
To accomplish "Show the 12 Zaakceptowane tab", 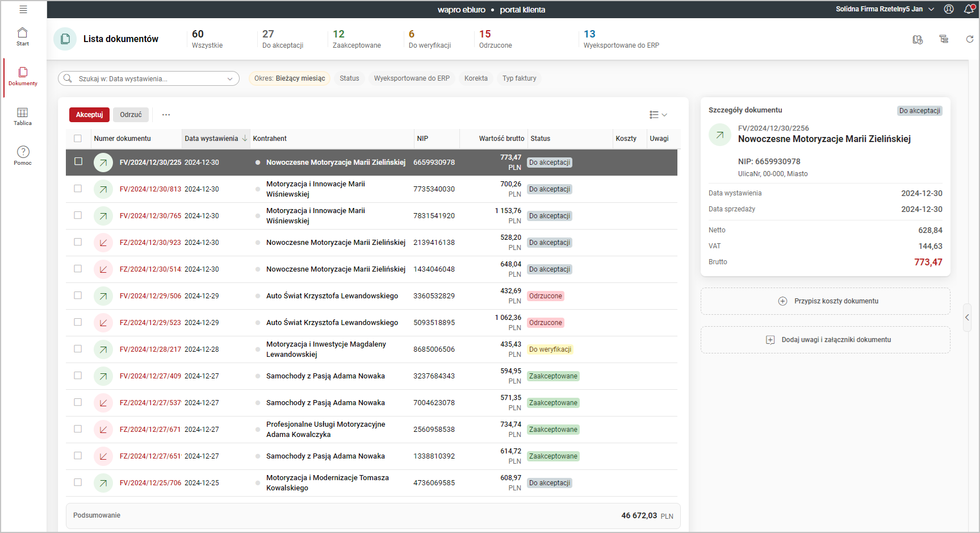I will point(357,39).
